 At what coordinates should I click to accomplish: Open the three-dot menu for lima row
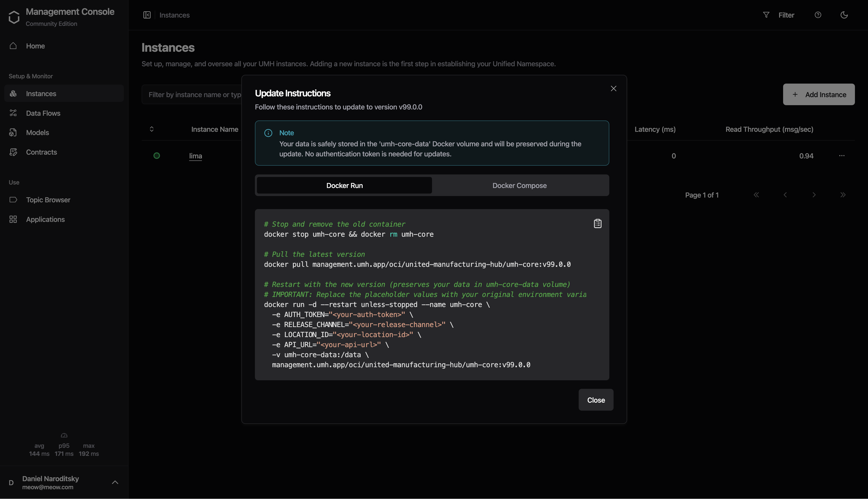click(x=842, y=156)
